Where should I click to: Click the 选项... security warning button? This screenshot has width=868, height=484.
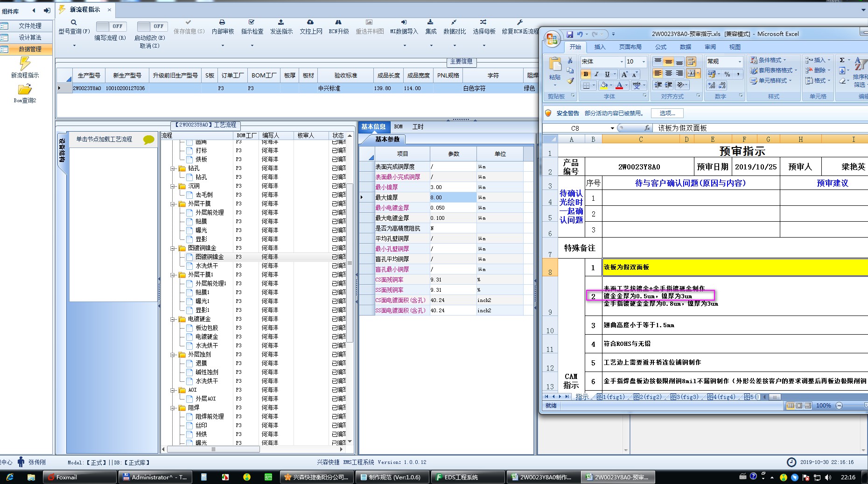click(667, 113)
